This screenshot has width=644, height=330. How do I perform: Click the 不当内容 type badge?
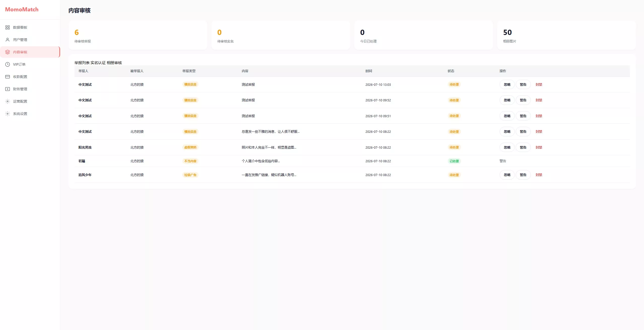(190, 161)
